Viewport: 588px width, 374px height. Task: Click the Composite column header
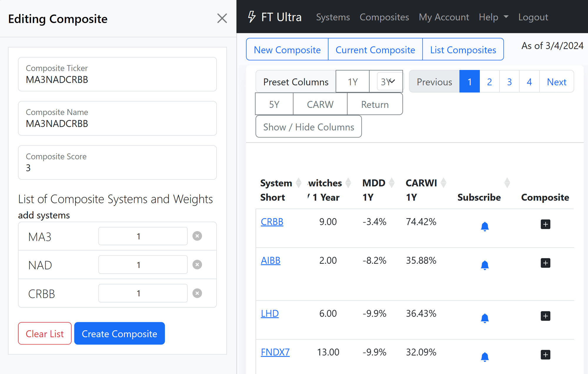pos(545,197)
